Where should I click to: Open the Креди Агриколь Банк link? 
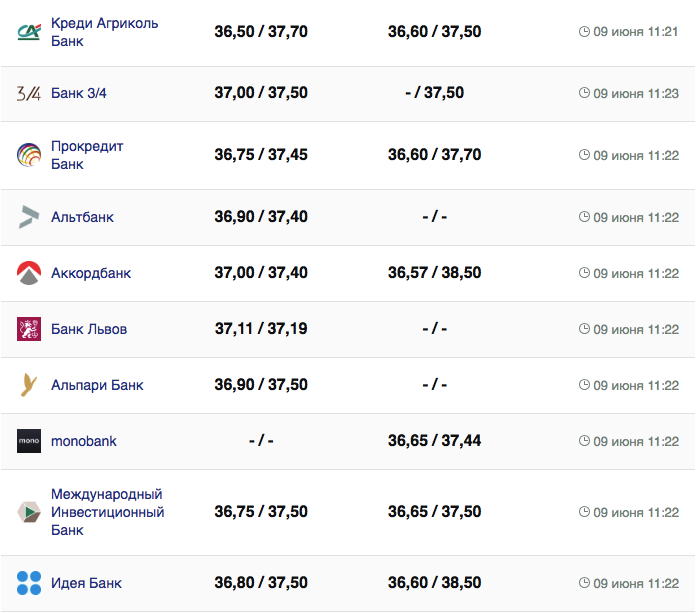[104, 32]
